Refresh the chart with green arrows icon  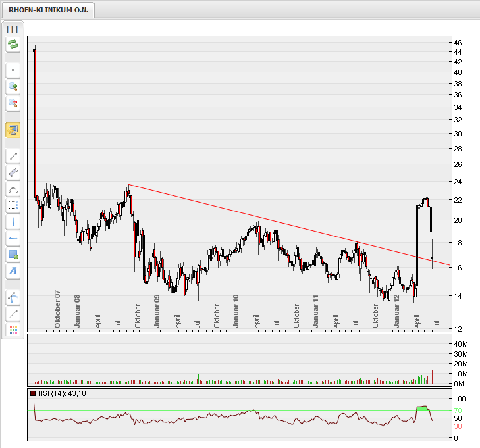point(13,45)
